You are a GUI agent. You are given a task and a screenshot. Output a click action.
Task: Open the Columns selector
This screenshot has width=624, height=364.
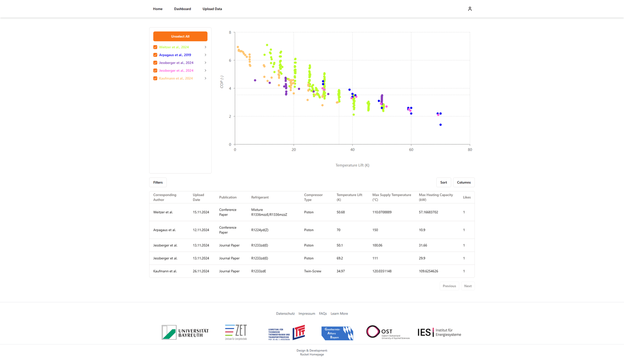point(464,182)
